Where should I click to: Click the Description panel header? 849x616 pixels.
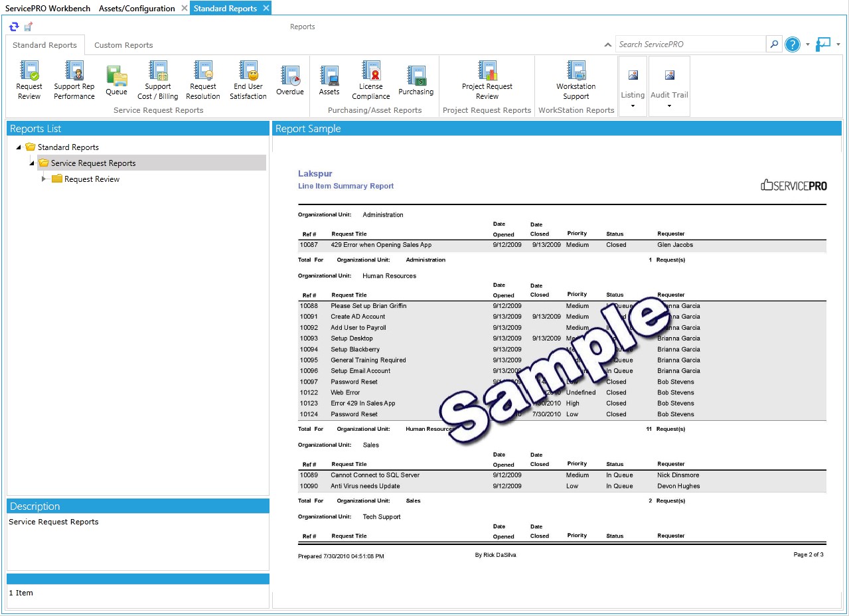point(138,506)
